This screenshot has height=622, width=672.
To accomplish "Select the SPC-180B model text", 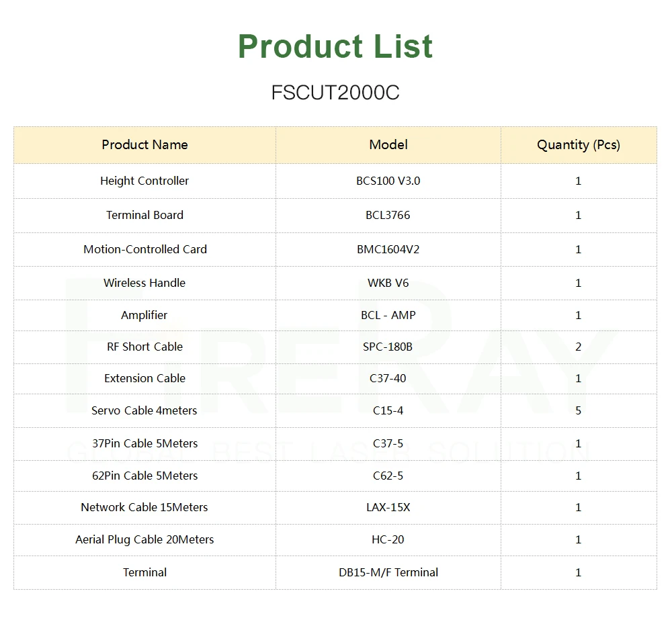I will pos(388,347).
